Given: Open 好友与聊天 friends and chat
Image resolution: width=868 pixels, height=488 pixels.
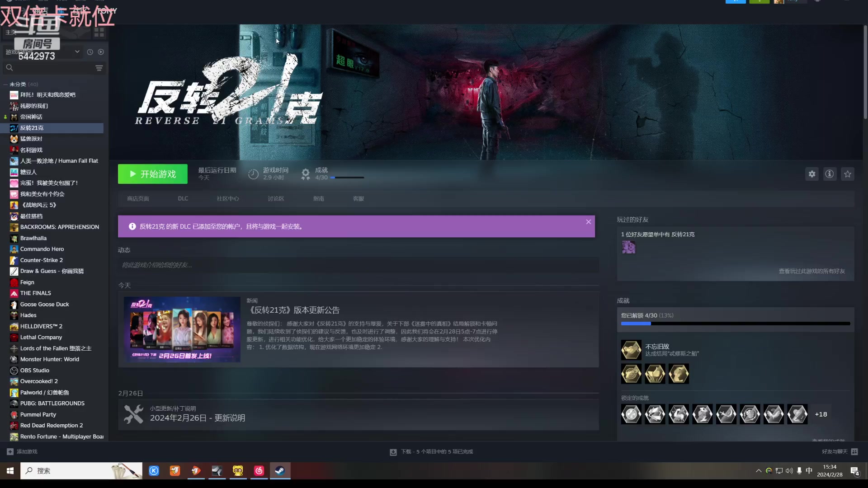Looking at the screenshot, I should click(x=840, y=452).
